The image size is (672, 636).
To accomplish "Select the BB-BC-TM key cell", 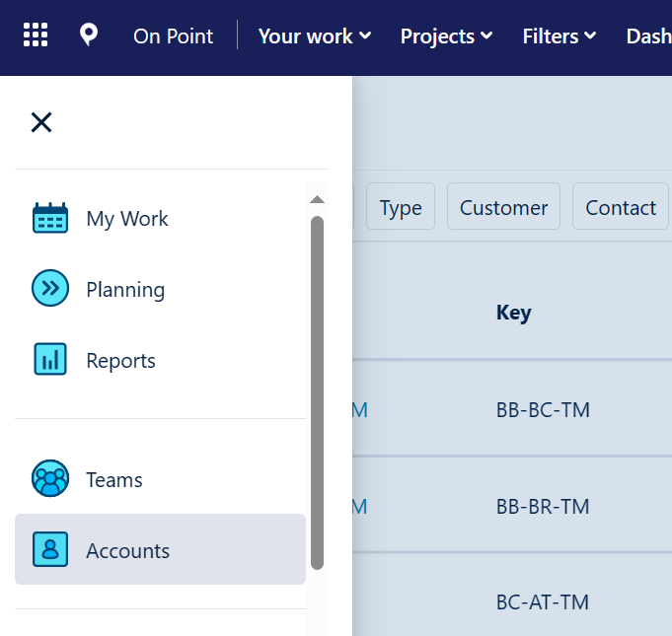I will [543, 410].
